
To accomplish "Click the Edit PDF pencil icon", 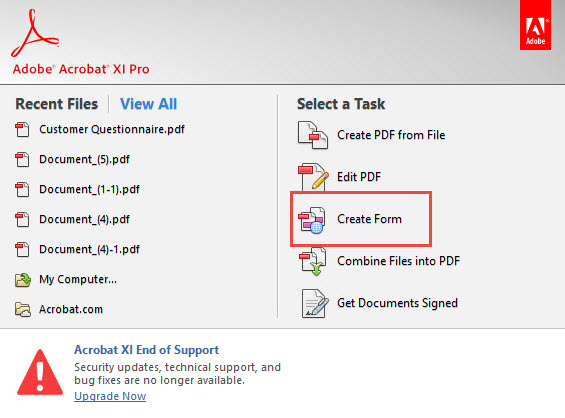I will [313, 177].
